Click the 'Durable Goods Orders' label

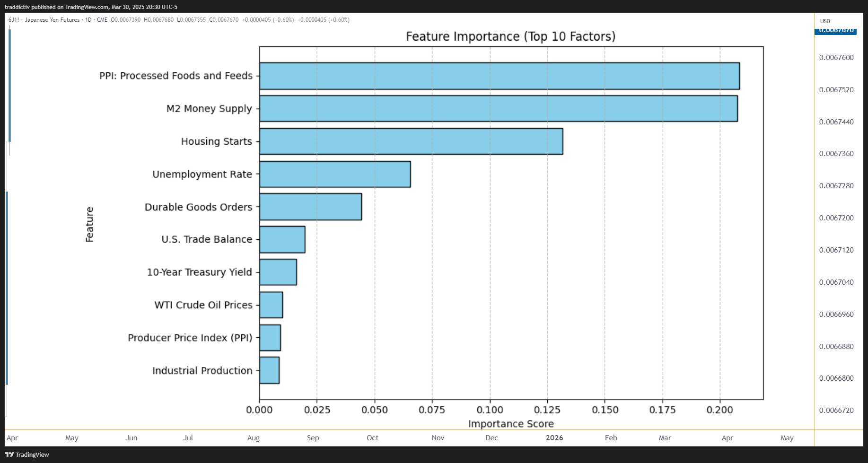point(198,207)
